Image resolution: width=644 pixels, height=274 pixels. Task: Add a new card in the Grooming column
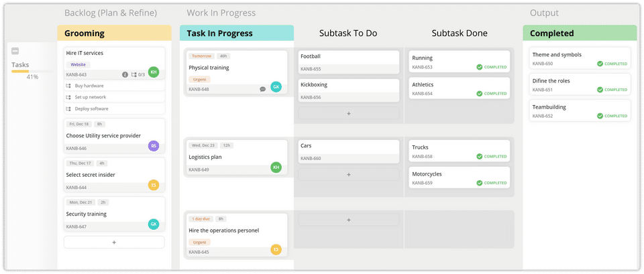click(114, 242)
